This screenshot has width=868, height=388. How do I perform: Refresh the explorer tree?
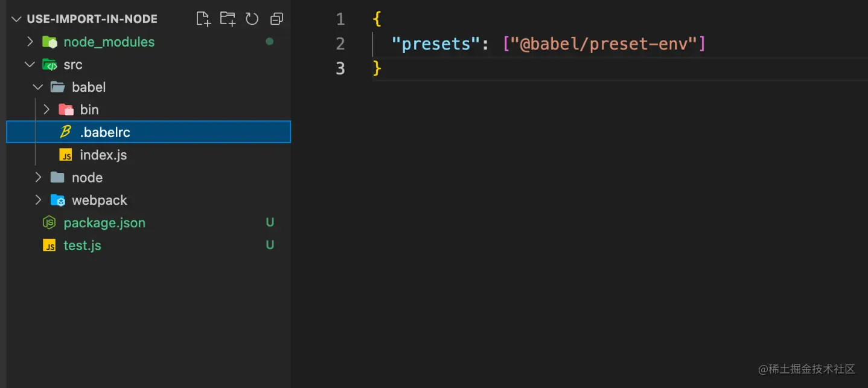pyautogui.click(x=252, y=19)
